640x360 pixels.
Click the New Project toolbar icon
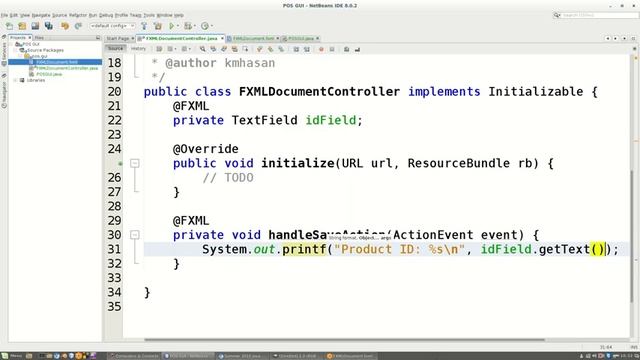[x=22, y=26]
